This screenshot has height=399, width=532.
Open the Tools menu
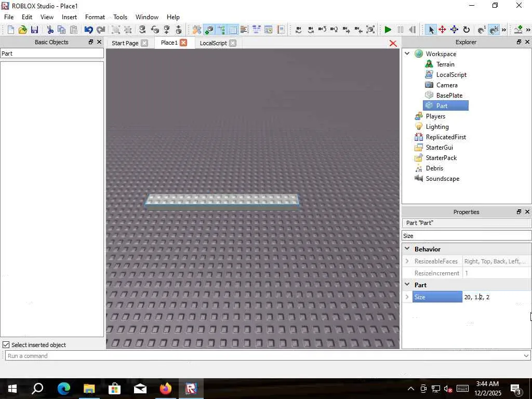tap(120, 17)
